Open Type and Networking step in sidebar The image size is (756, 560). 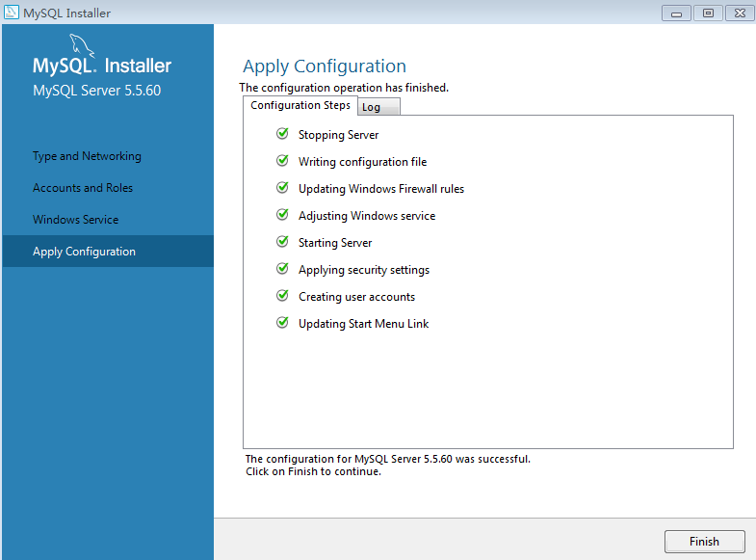[x=87, y=156]
